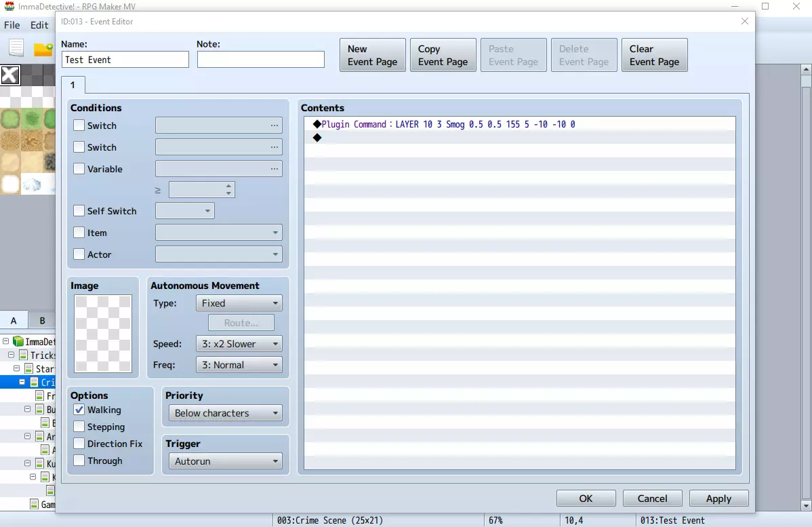The image size is (812, 527).
Task: Click the open project folder icon
Action: (x=43, y=49)
